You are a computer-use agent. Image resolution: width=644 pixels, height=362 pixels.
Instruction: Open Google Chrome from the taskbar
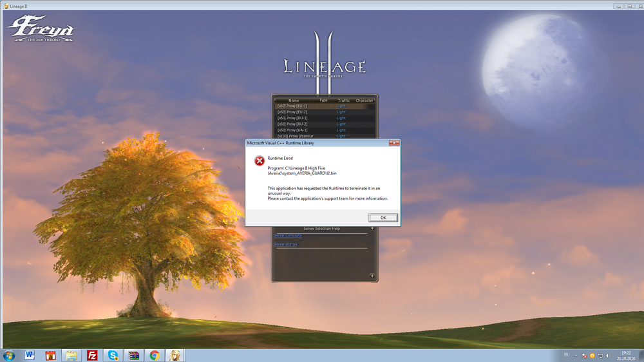[x=154, y=355]
